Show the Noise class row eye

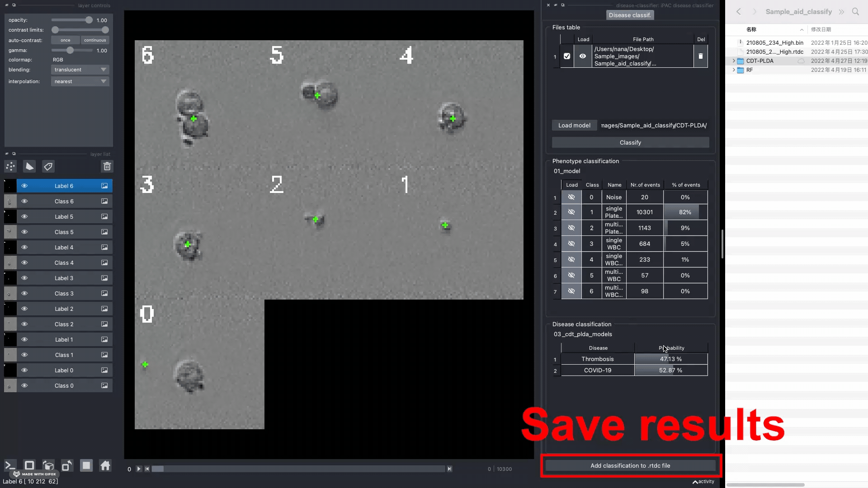click(x=571, y=197)
